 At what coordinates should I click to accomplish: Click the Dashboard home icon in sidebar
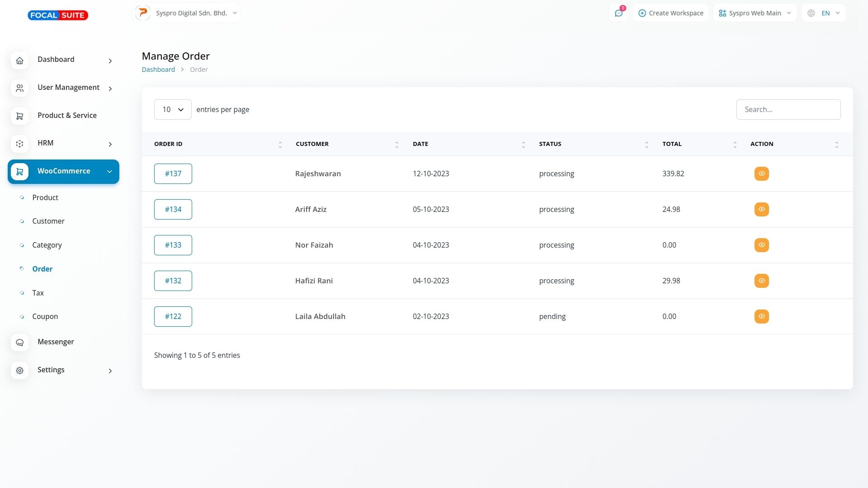tap(19, 60)
